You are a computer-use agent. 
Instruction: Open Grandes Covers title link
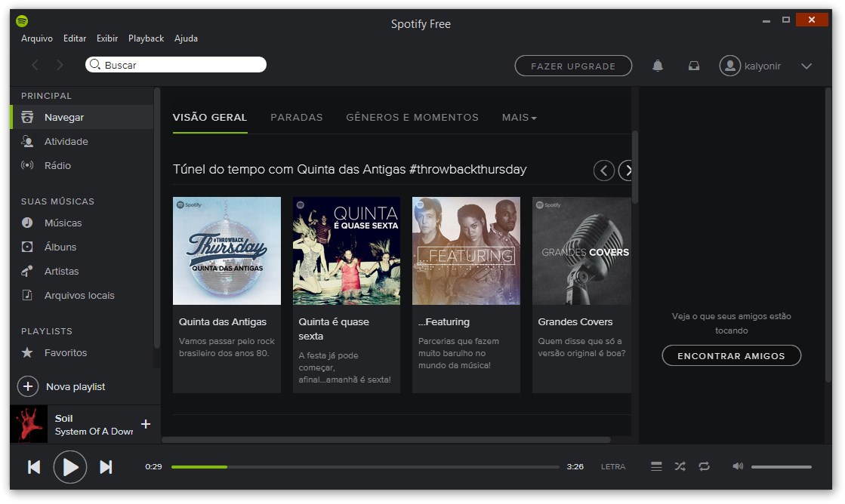tap(575, 322)
